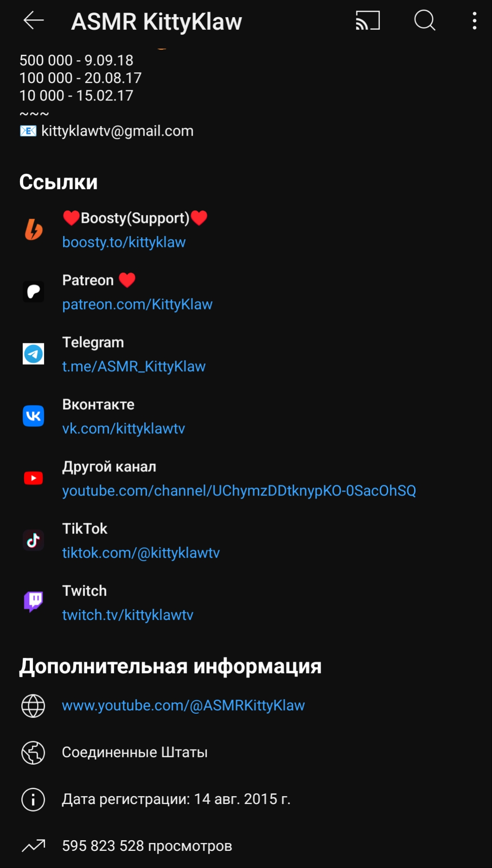Image resolution: width=492 pixels, height=868 pixels.
Task: Tap the purple Twitch icon
Action: (33, 602)
